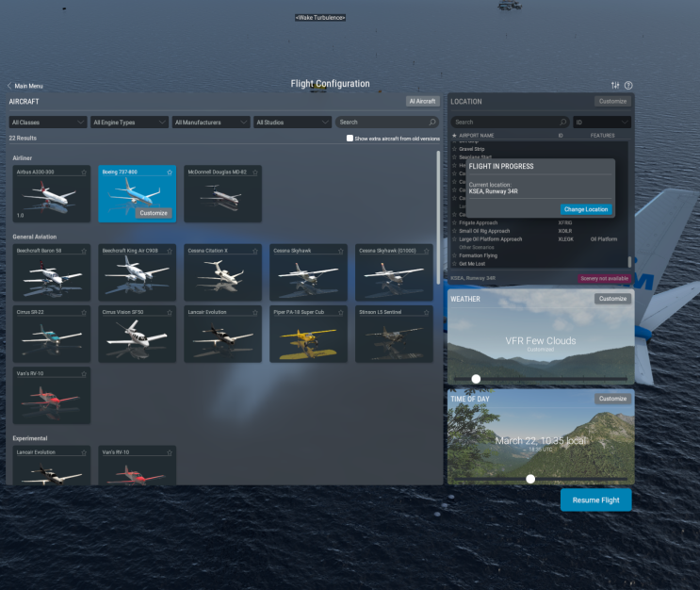Star the Beechcraft Baron 58 card

[84, 251]
